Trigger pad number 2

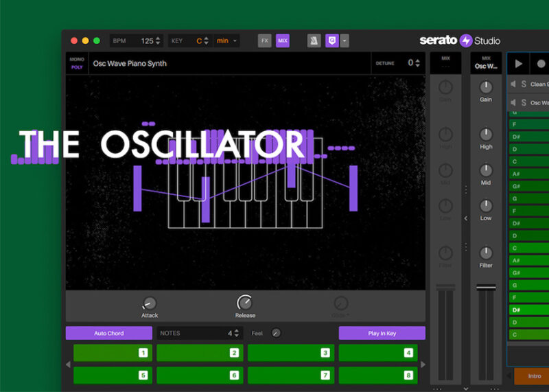click(200, 353)
